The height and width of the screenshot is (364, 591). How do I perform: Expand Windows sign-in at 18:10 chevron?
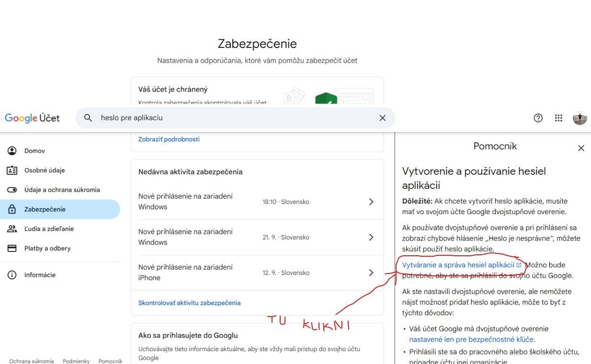pos(371,202)
